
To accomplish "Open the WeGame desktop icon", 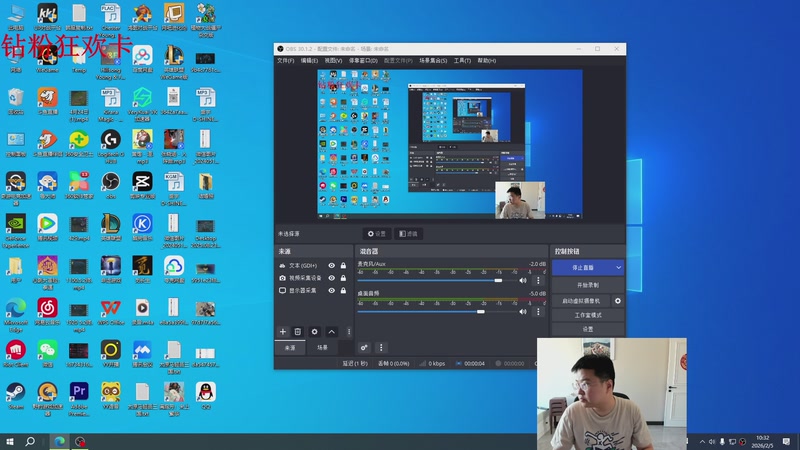I will click(x=47, y=58).
